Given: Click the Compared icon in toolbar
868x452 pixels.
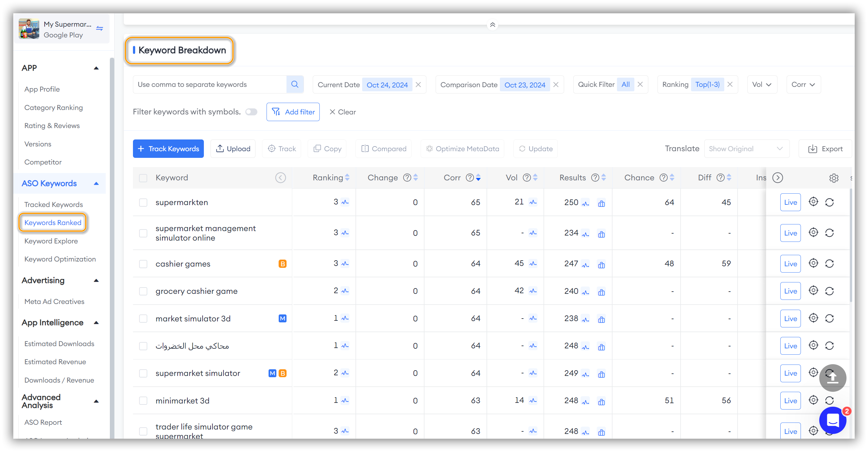Looking at the screenshot, I should point(385,148).
